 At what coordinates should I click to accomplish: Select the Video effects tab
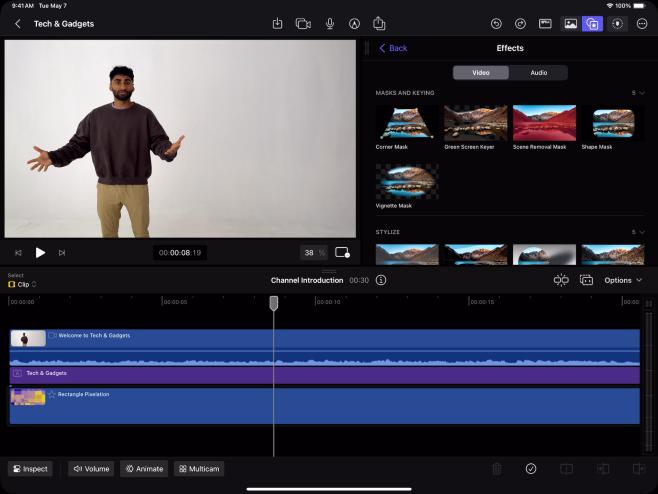480,72
